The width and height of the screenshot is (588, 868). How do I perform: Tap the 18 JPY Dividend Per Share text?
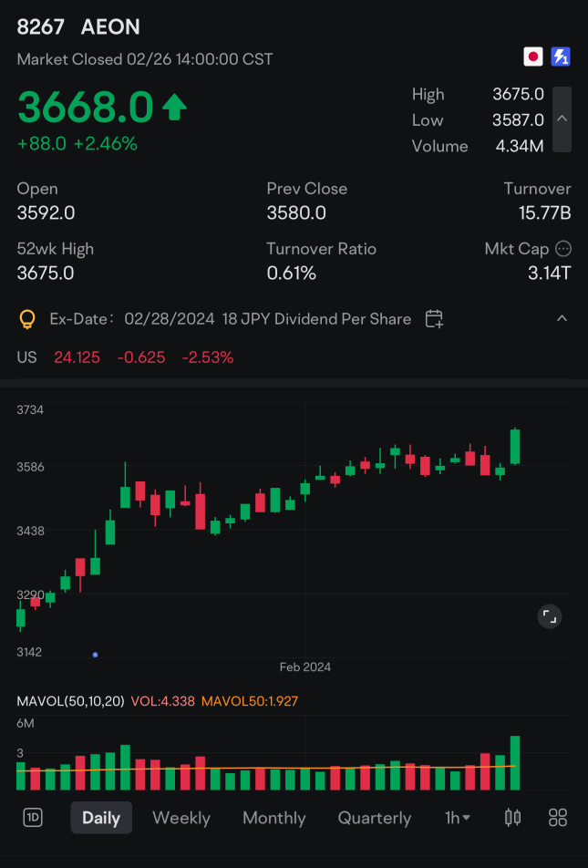(316, 319)
